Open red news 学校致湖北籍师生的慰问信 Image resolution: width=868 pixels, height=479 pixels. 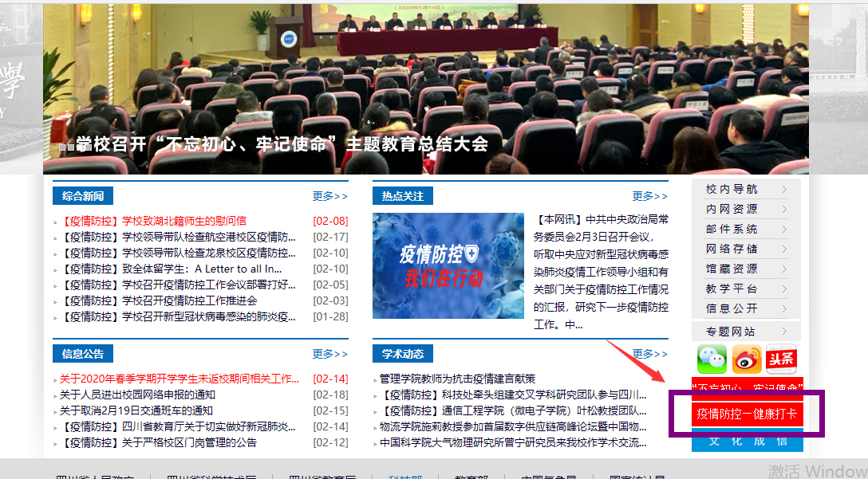click(153, 222)
